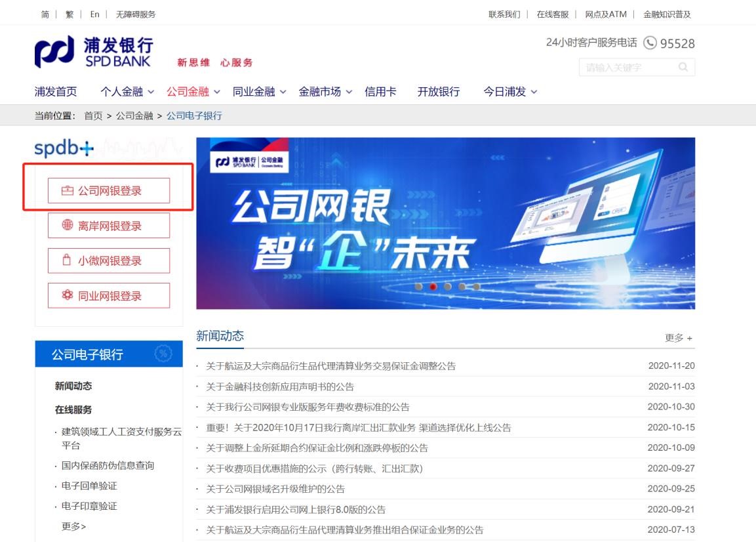Screen dimensions: 756x542
Task: Open 离岸网银登录 login button
Action: [x=109, y=225]
